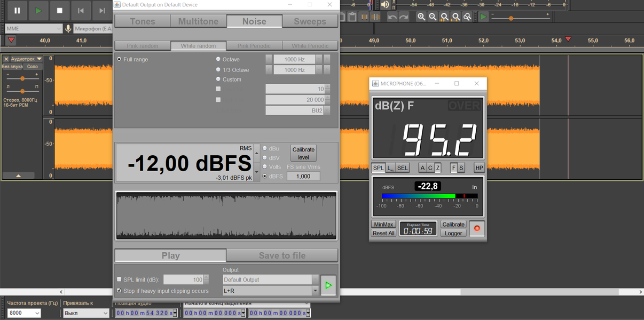Click the speaker playback volume icon
The image size is (644, 320).
point(385,5)
